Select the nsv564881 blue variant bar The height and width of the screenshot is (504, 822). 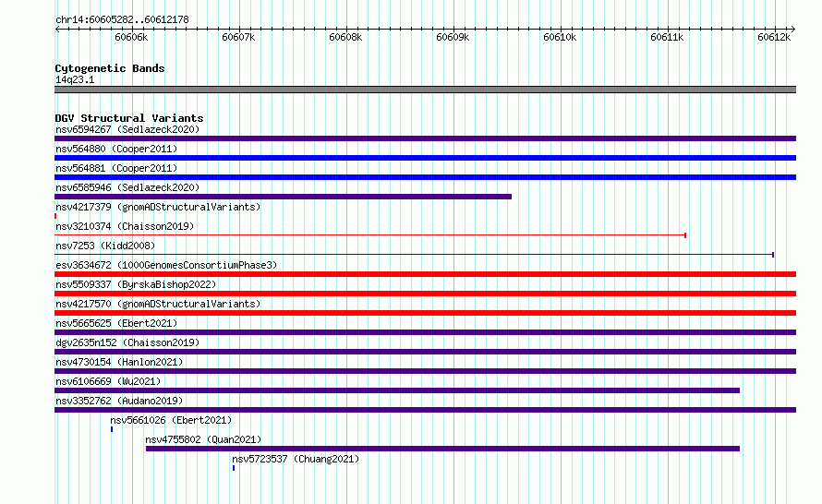point(425,177)
